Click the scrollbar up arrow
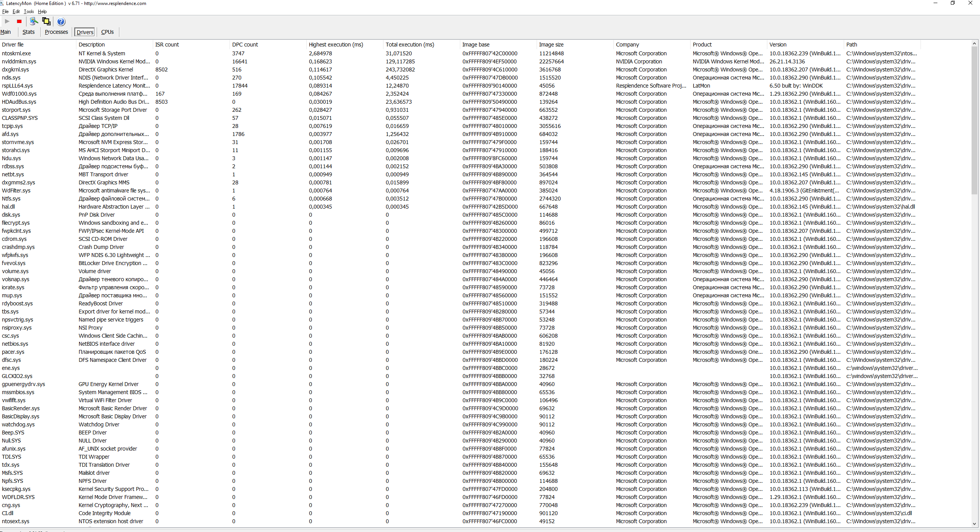980x532 pixels. click(974, 44)
